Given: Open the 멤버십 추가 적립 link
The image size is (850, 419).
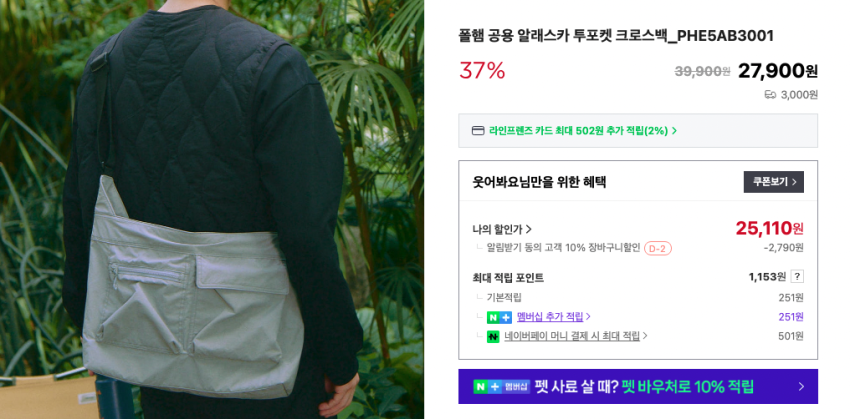Looking at the screenshot, I should click(550, 317).
